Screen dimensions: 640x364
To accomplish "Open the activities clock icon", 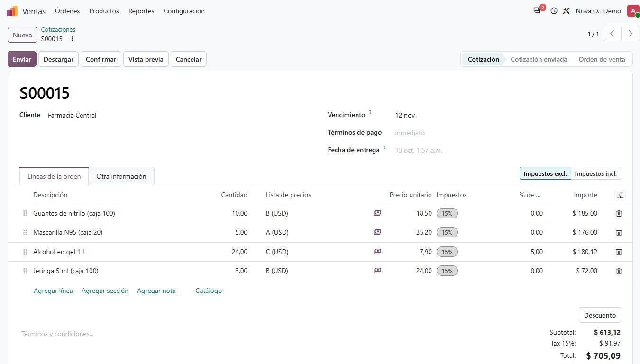I will click(554, 11).
